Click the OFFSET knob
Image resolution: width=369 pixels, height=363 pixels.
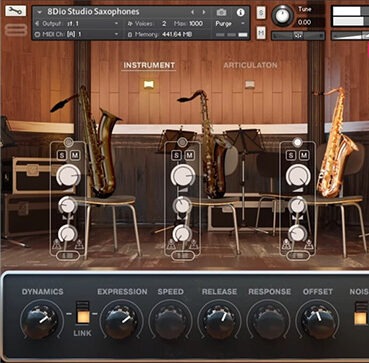pyautogui.click(x=318, y=321)
